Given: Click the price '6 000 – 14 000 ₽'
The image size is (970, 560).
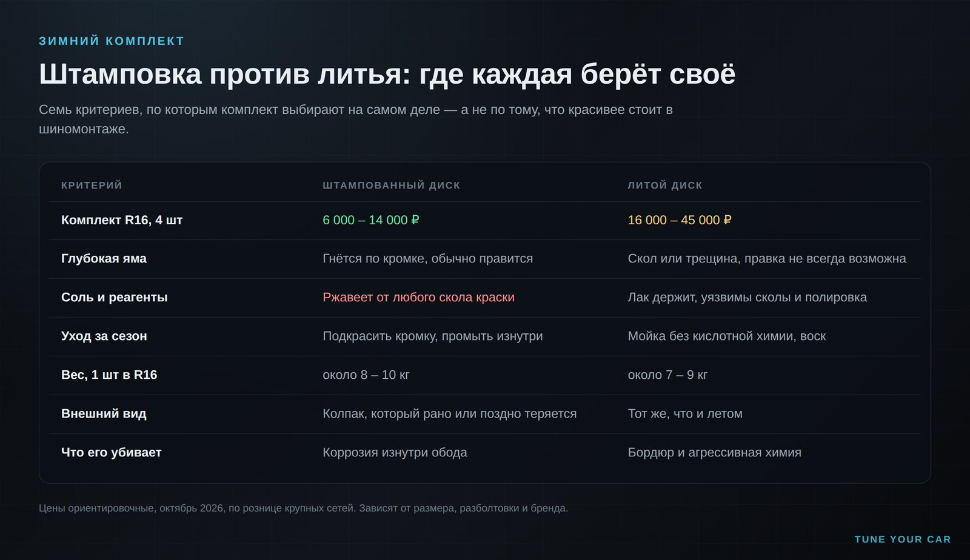Looking at the screenshot, I should [371, 220].
